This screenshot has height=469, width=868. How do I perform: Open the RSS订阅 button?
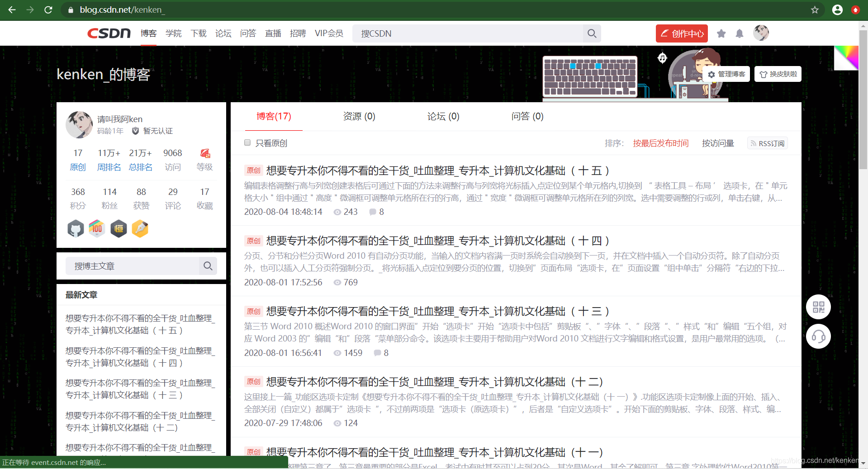click(767, 143)
